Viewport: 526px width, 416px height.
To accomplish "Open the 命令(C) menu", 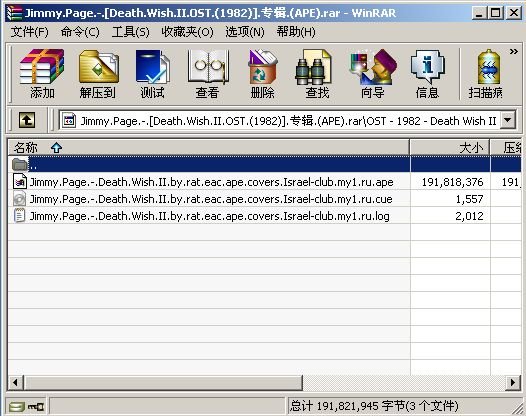I will pos(80,32).
